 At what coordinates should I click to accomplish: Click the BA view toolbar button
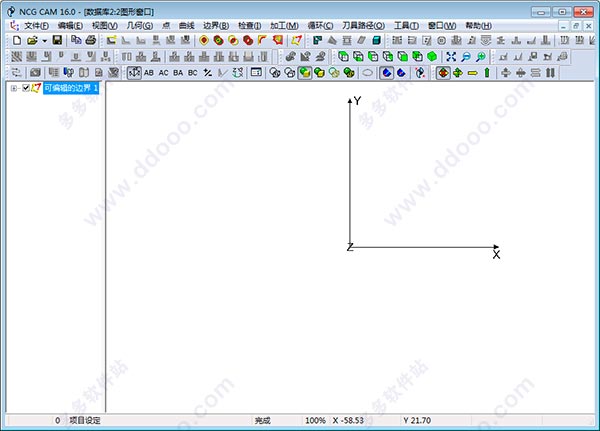tap(178, 73)
